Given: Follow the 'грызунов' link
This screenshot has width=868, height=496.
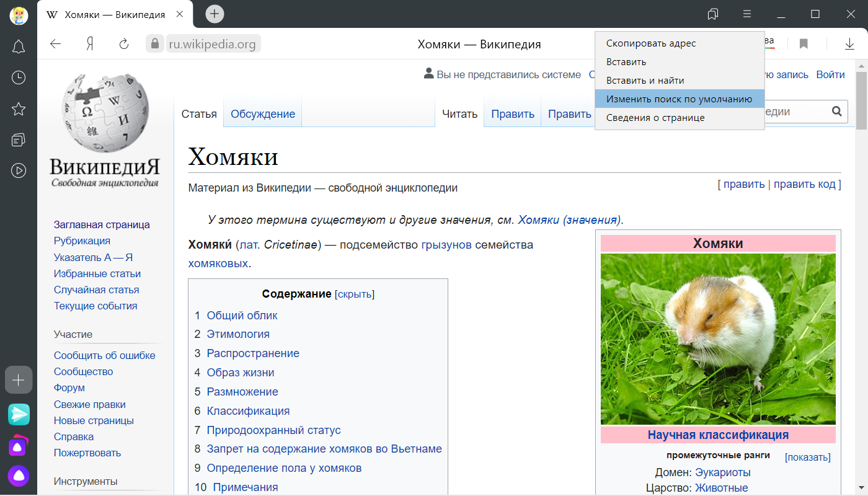Looking at the screenshot, I should pos(446,244).
